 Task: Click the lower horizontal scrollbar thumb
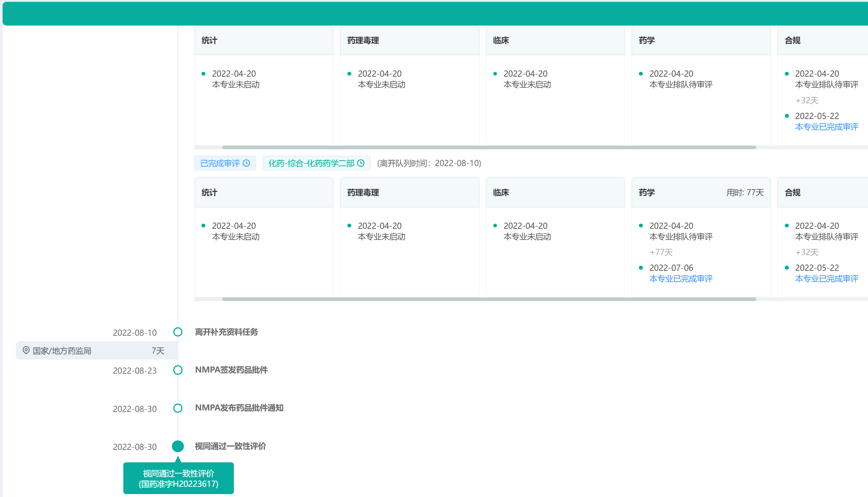[x=489, y=299]
